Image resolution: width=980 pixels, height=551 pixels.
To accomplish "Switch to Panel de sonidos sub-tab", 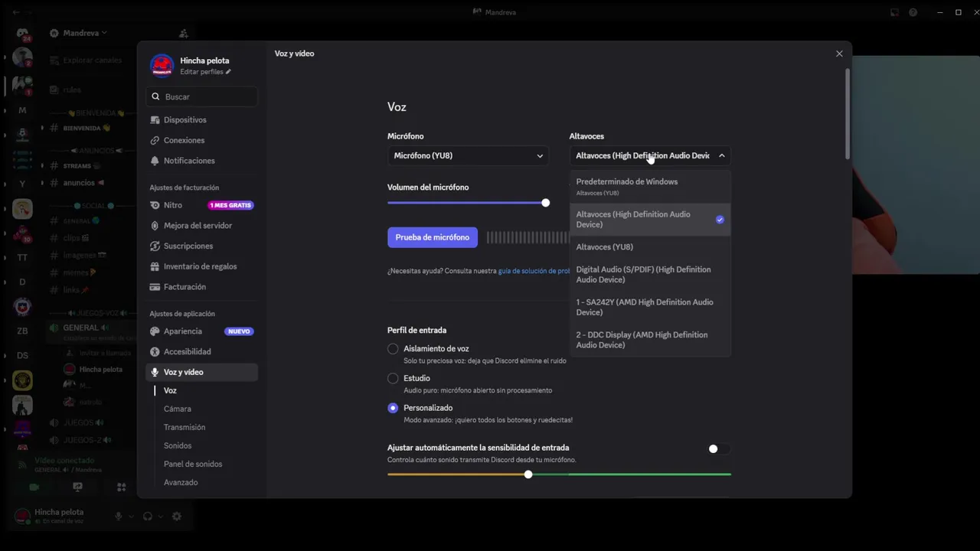I will tap(193, 465).
